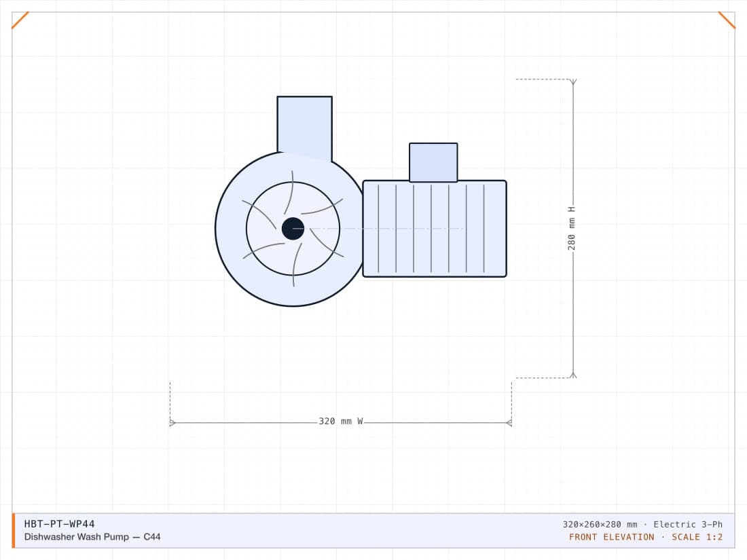Viewport: 747px width, 560px height.
Task: Click the 320×260×280 mm · Electric 3-Ph spec
Action: pos(642,524)
